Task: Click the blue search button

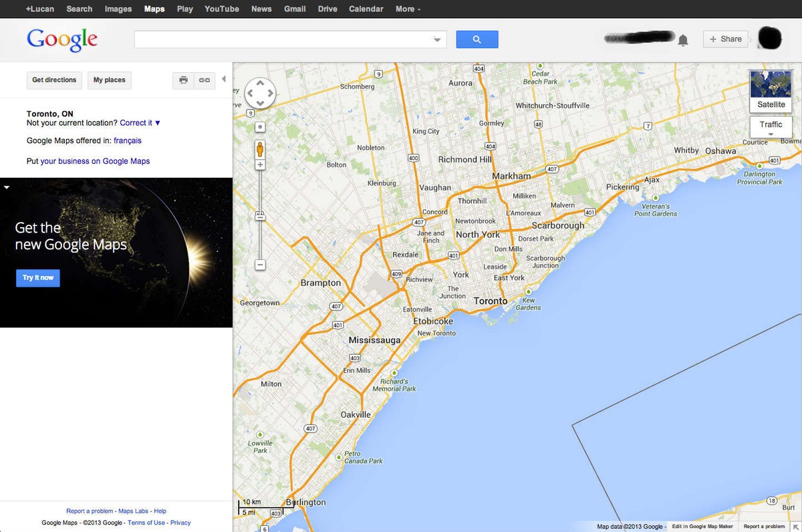Action: (x=477, y=39)
